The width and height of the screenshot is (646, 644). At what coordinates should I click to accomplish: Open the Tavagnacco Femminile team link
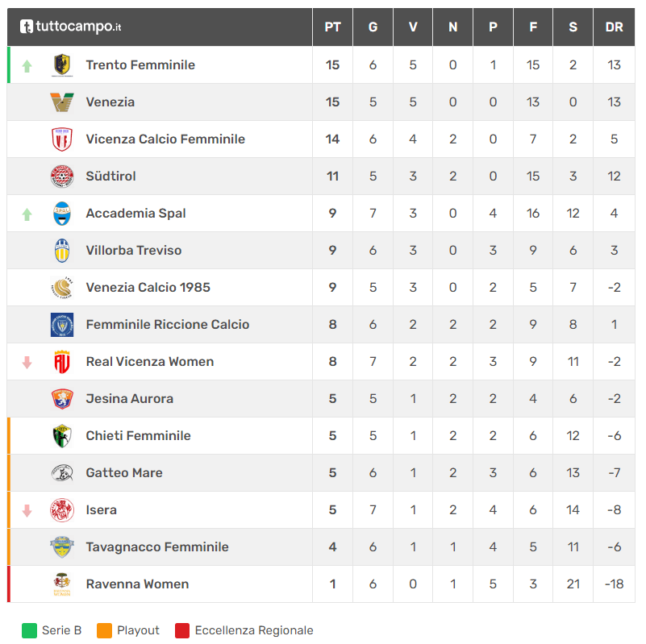coord(157,546)
